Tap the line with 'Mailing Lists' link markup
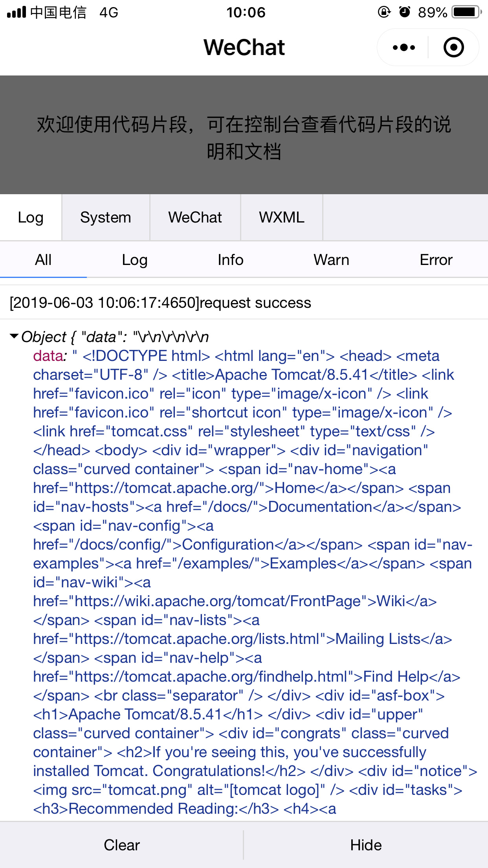 pyautogui.click(x=242, y=639)
